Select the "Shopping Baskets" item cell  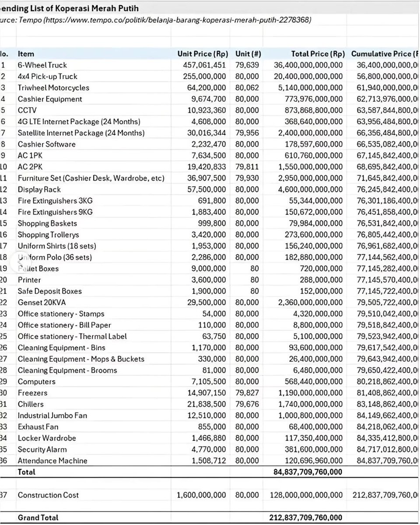coord(48,224)
